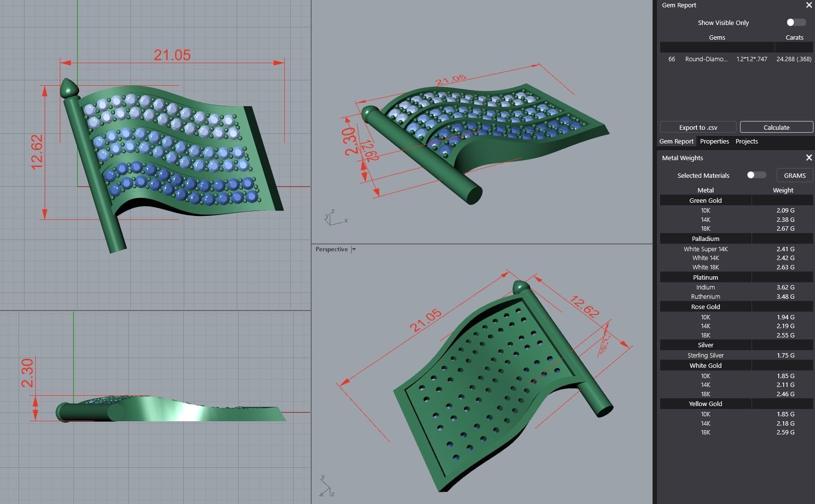Click the 12.62 dimension in front view
The height and width of the screenshot is (504, 815).
click(x=37, y=152)
